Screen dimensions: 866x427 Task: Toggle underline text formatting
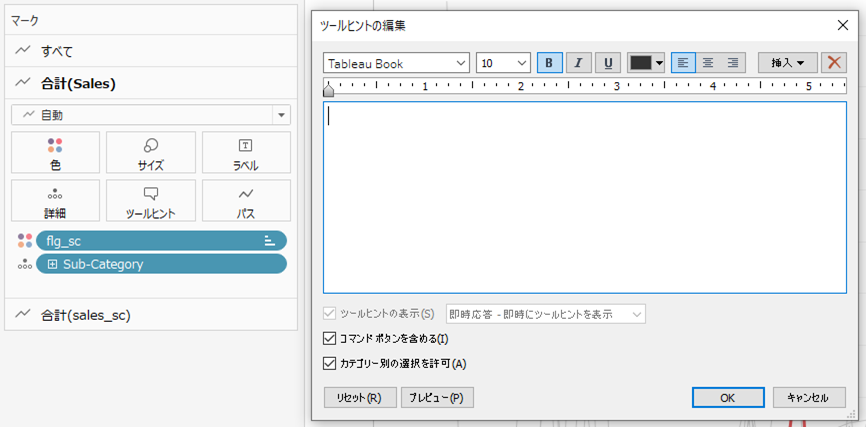[608, 63]
